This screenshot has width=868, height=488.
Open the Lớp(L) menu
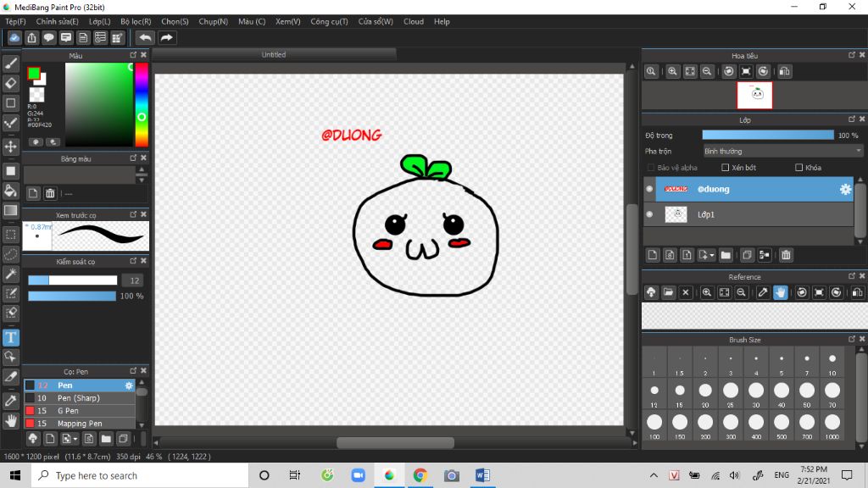click(100, 21)
